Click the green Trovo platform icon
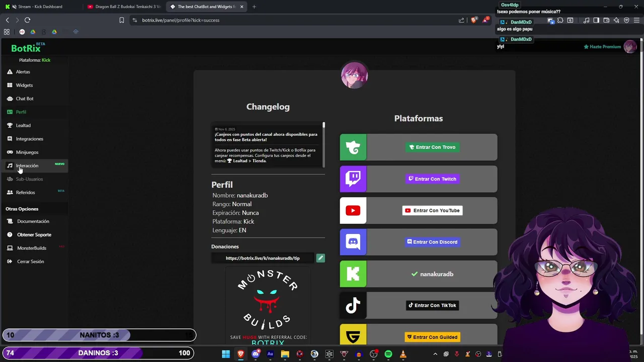Image resolution: width=644 pixels, height=362 pixels. tap(353, 147)
